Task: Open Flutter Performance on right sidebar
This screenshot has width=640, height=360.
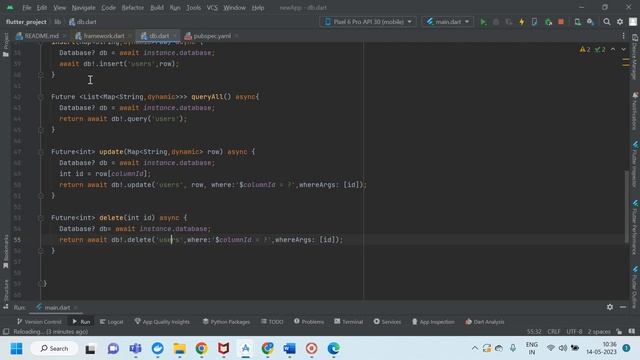Action: [x=635, y=227]
